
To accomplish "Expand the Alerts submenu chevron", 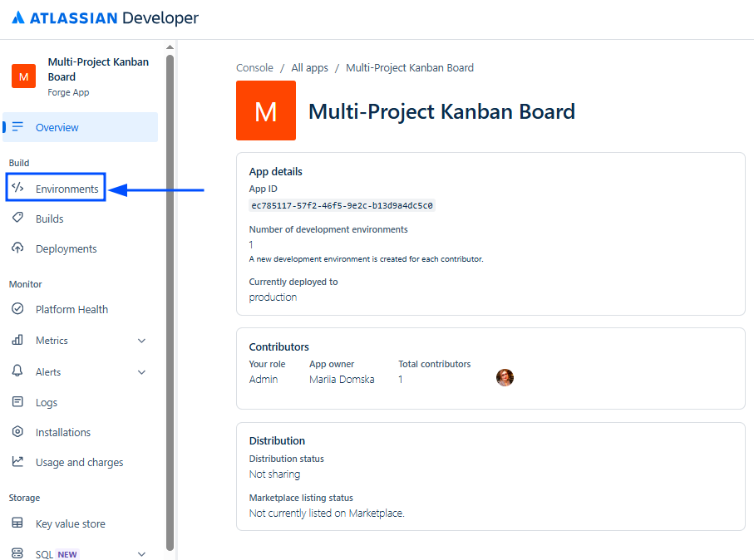I will tap(141, 372).
